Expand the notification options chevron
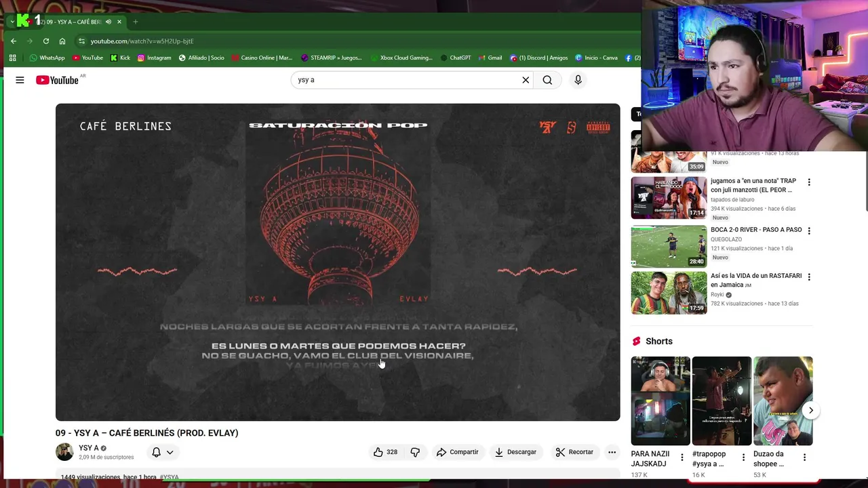 coord(170,452)
